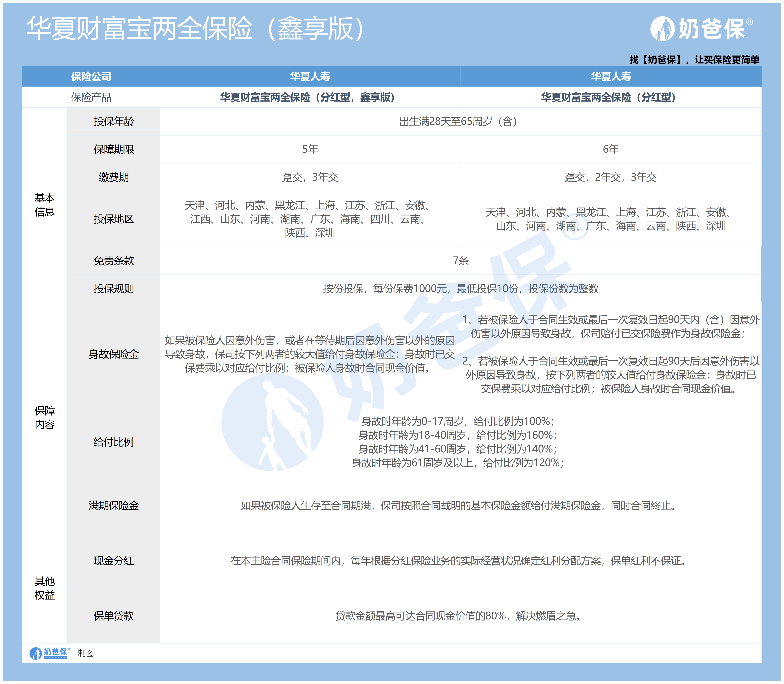Click the 保障内容 section label
Screen dimensions: 784x684
(x=45, y=418)
